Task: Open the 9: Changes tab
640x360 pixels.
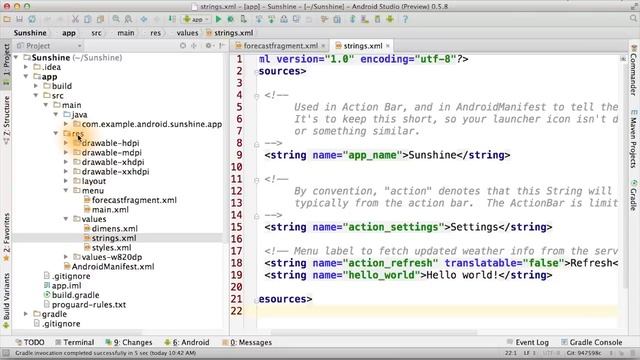Action: [x=129, y=342]
